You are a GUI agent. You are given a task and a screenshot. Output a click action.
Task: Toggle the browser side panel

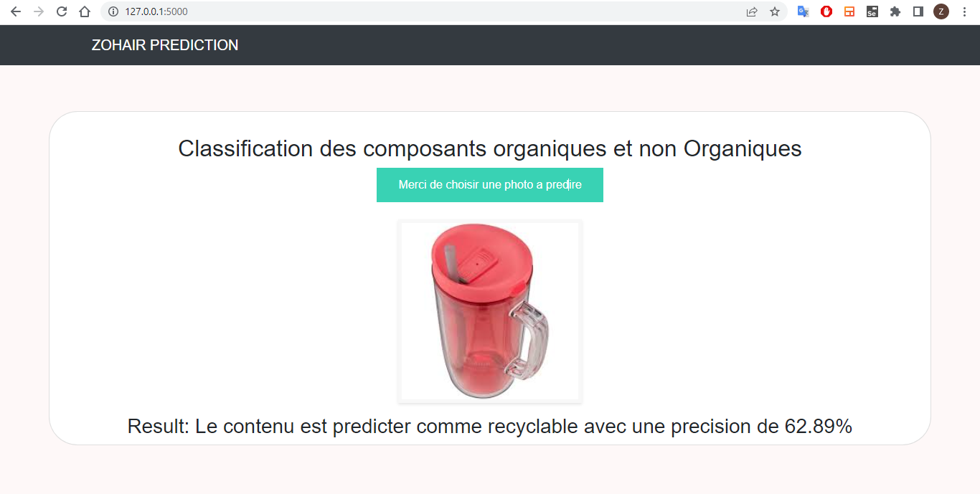coord(918,11)
